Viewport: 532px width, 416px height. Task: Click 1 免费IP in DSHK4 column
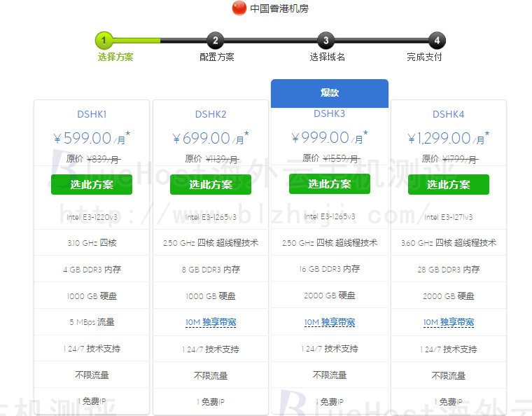[449, 402]
